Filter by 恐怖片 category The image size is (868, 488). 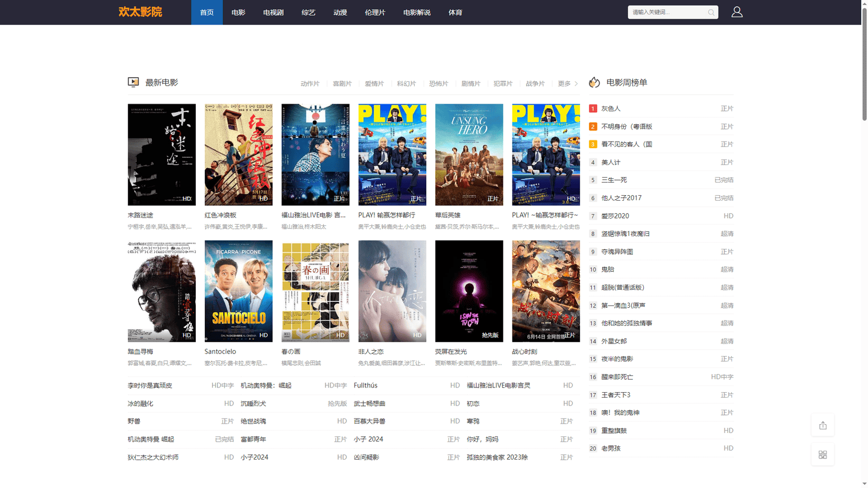click(438, 84)
